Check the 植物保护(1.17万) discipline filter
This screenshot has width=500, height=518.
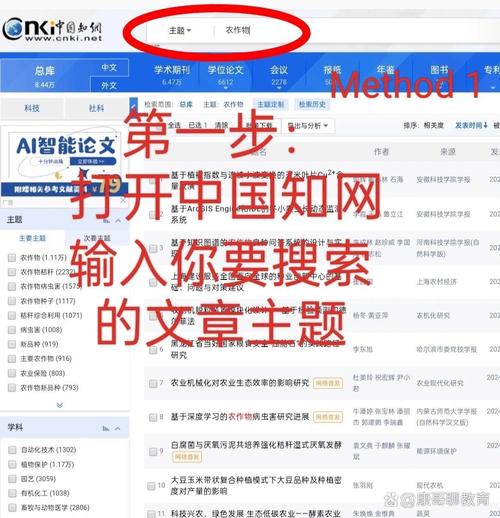click(12, 464)
